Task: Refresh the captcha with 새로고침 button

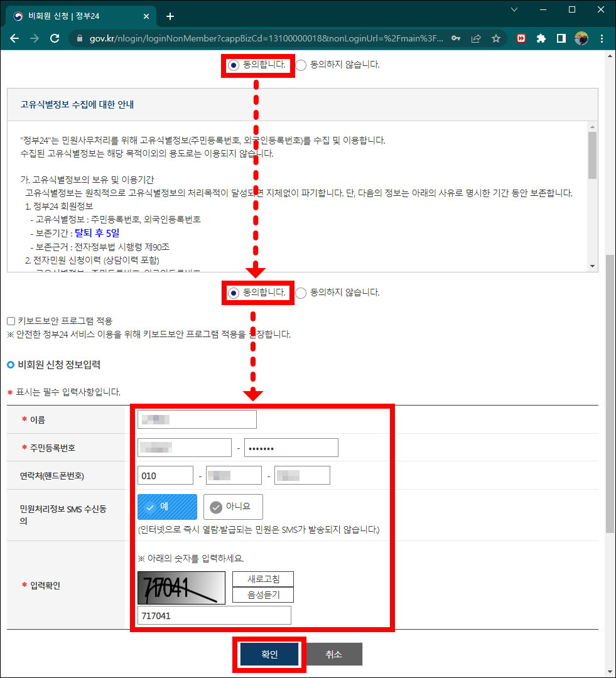Action: 262,579
